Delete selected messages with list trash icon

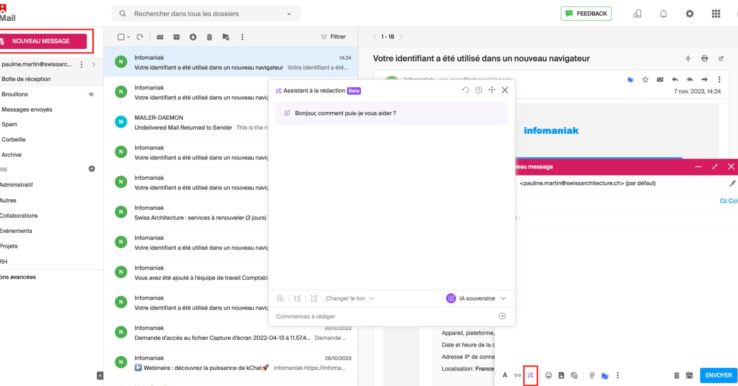click(x=209, y=37)
